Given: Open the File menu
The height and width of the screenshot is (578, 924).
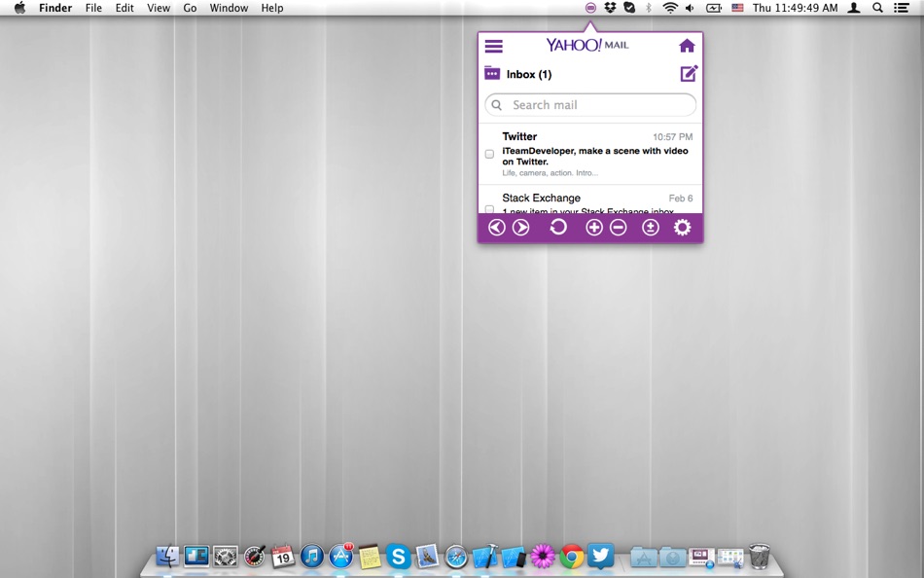Looking at the screenshot, I should point(93,8).
